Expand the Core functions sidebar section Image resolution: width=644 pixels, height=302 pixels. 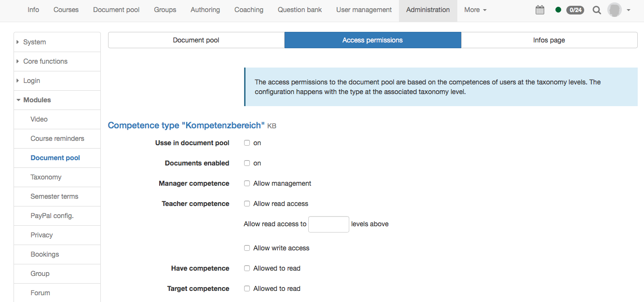coord(45,61)
